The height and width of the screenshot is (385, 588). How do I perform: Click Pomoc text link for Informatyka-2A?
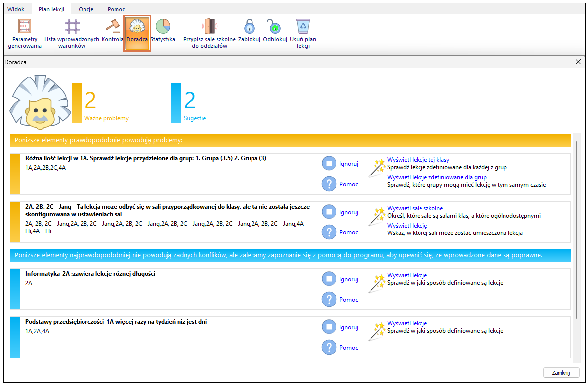point(349,300)
